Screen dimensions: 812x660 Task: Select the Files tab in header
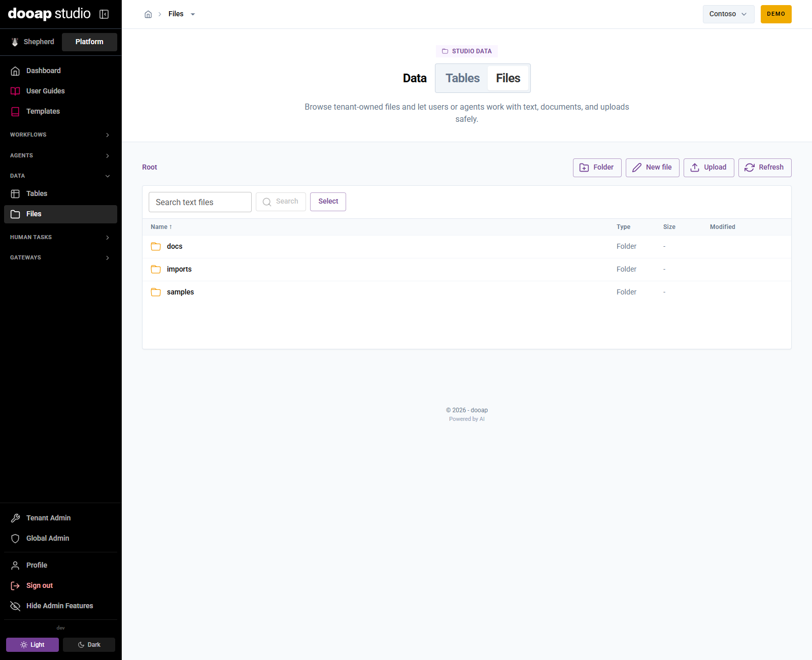pos(508,78)
